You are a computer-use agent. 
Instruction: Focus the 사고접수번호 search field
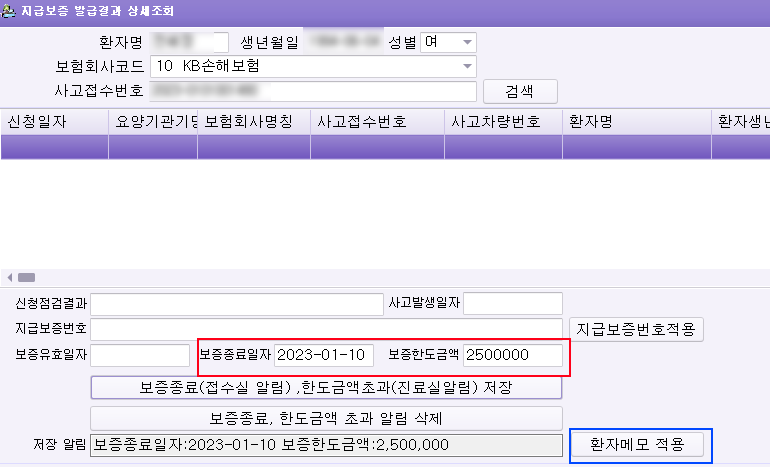pos(313,92)
